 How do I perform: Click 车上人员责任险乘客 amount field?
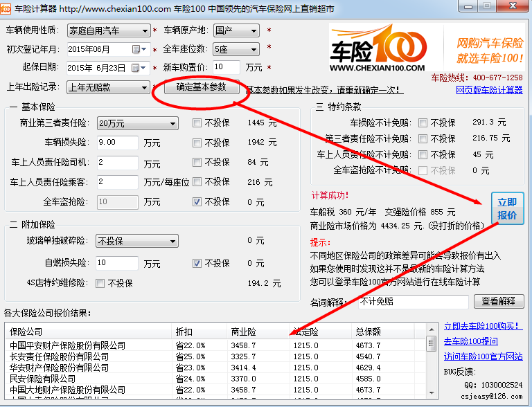(x=117, y=182)
